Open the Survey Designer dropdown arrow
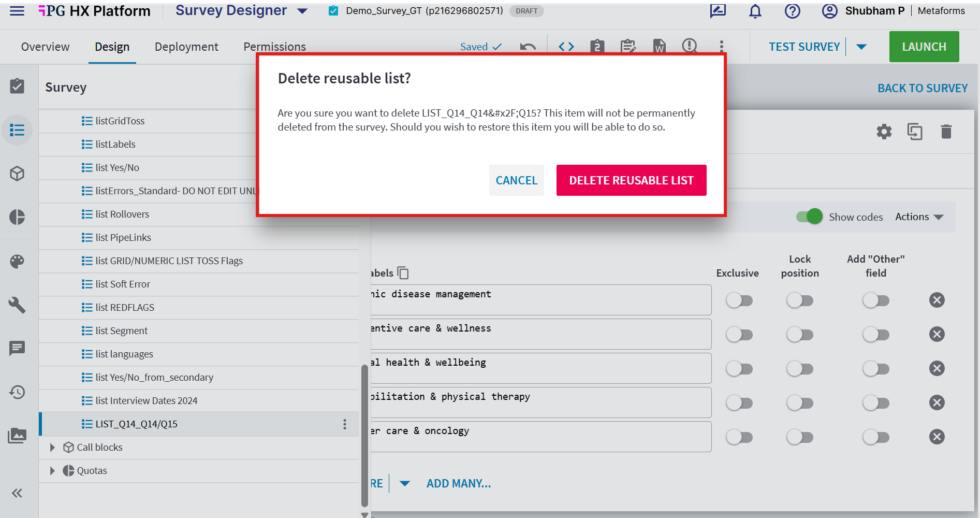The width and height of the screenshot is (980, 518). (302, 11)
